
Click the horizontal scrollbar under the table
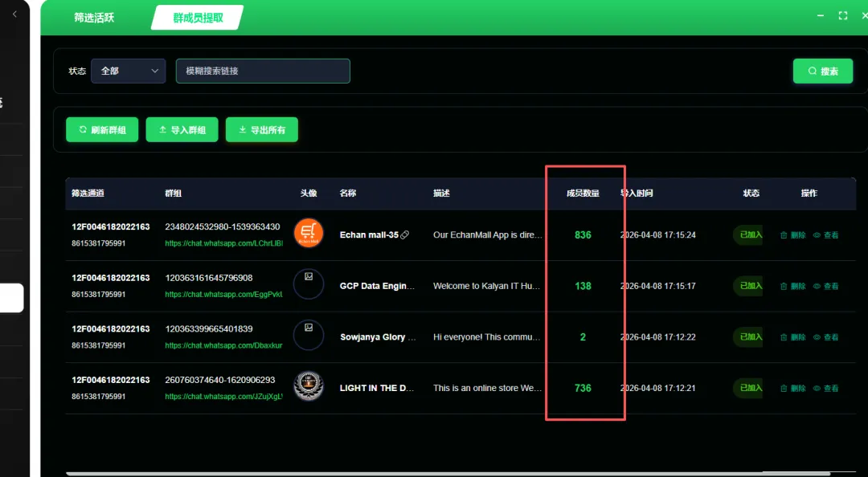tap(448, 474)
